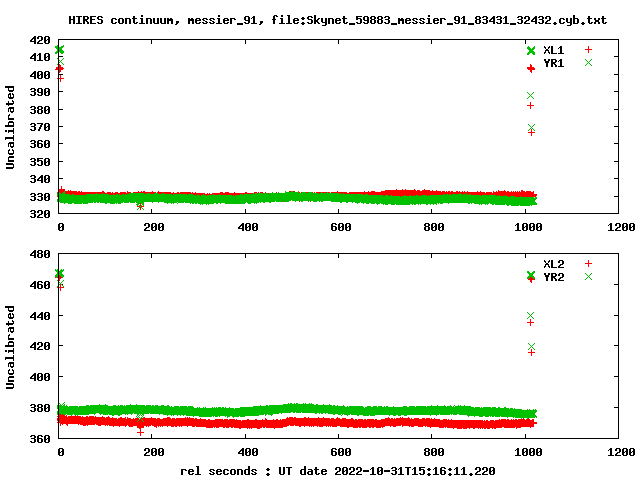The width and height of the screenshot is (640, 480).
Task: Click the 420 tick label on the top plot
Action: 40,40
